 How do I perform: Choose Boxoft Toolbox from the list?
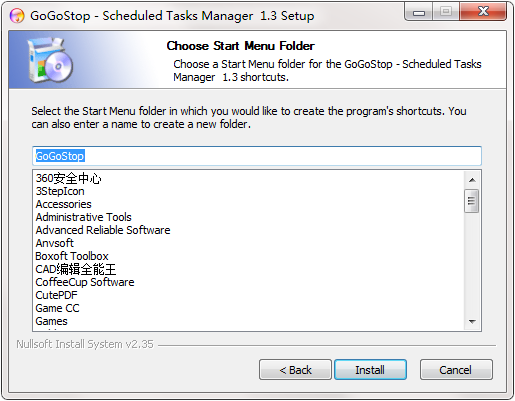[72, 256]
